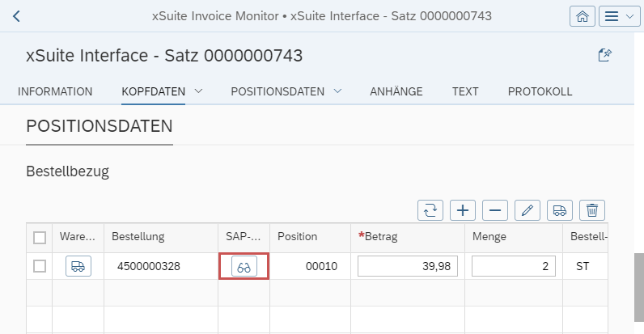Viewport: 644px width, 334px height.
Task: Remove a row with the minus icon
Action: 495,210
